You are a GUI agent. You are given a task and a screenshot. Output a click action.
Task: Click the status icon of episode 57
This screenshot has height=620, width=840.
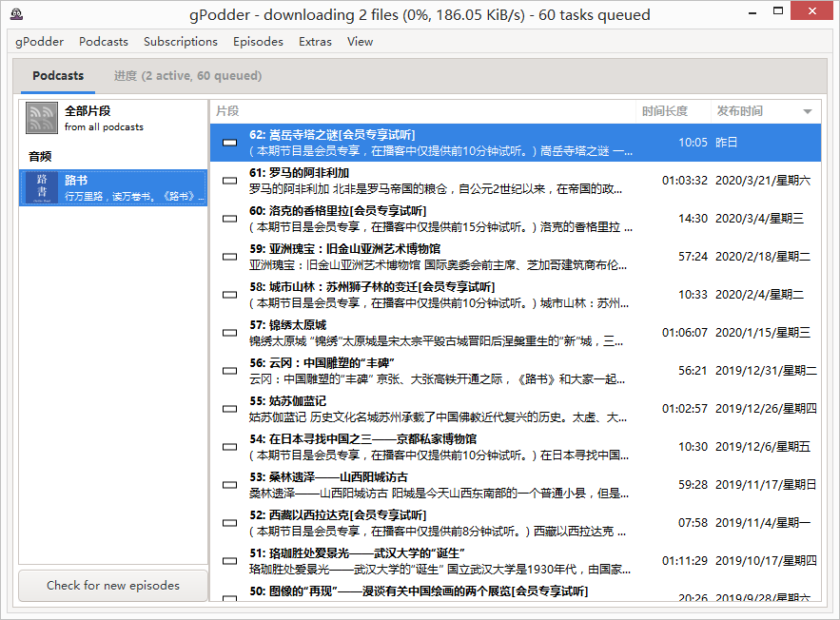click(x=230, y=333)
